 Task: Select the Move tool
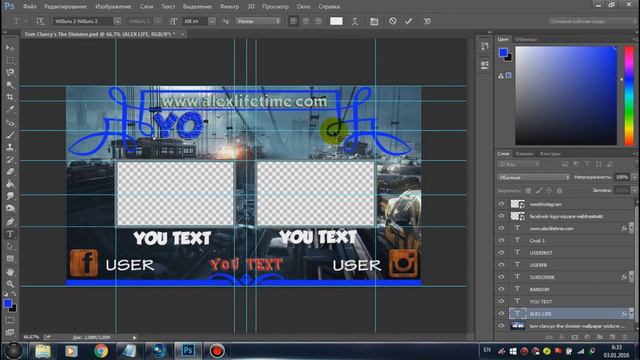(x=10, y=48)
